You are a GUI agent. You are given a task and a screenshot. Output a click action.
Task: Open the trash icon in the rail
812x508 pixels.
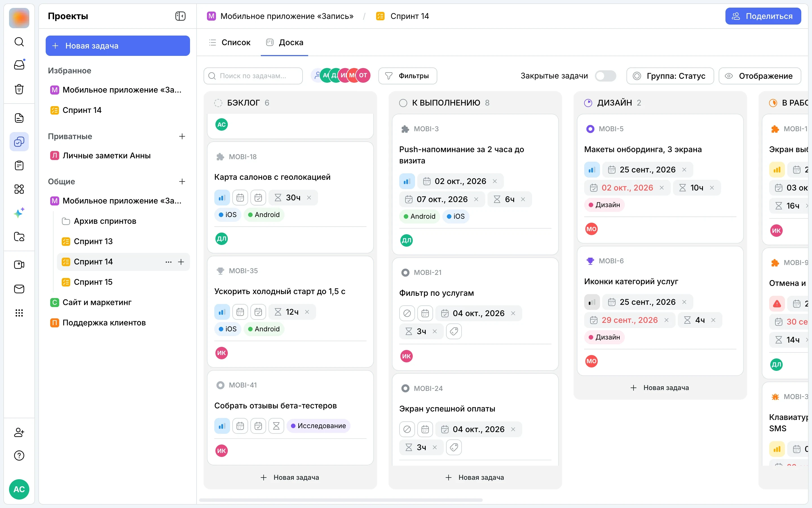tap(19, 89)
